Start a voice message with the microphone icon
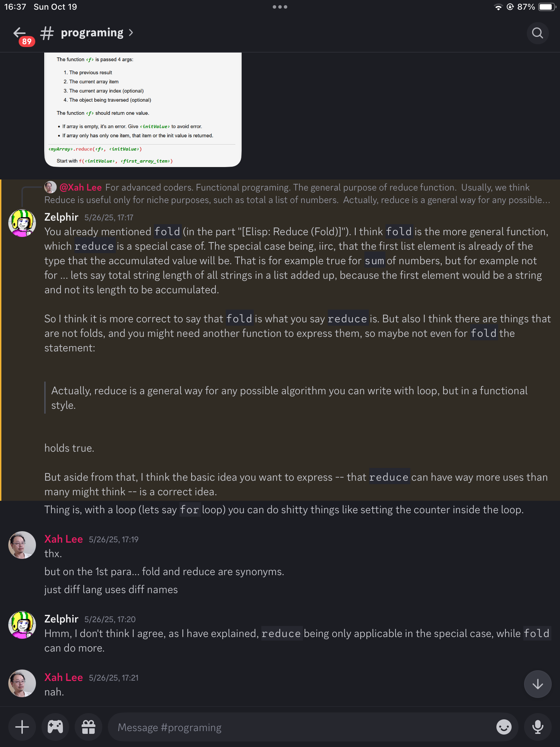This screenshot has height=747, width=560. (x=538, y=727)
